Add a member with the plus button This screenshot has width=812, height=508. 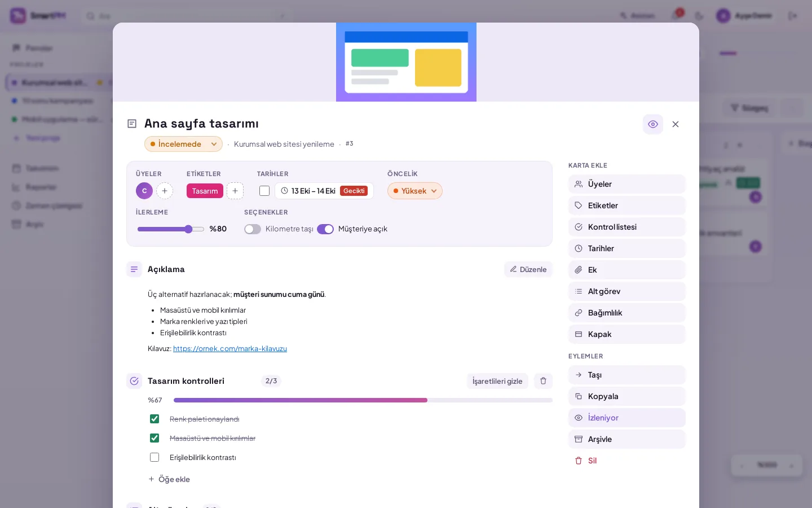(165, 191)
